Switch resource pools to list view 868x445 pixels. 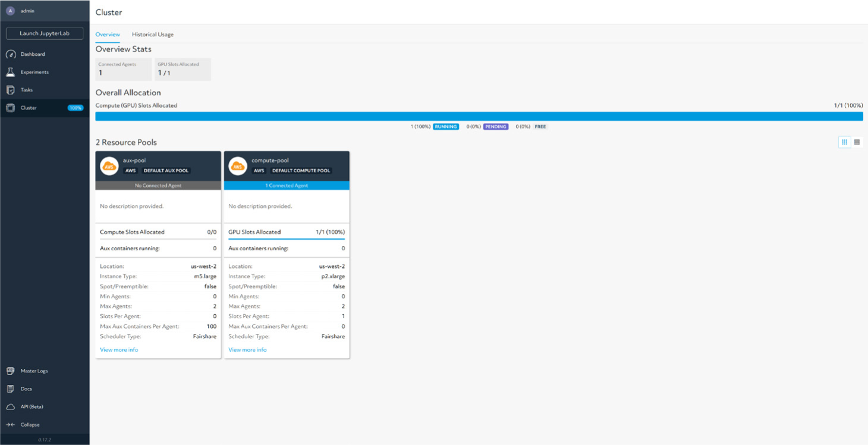pos(857,142)
